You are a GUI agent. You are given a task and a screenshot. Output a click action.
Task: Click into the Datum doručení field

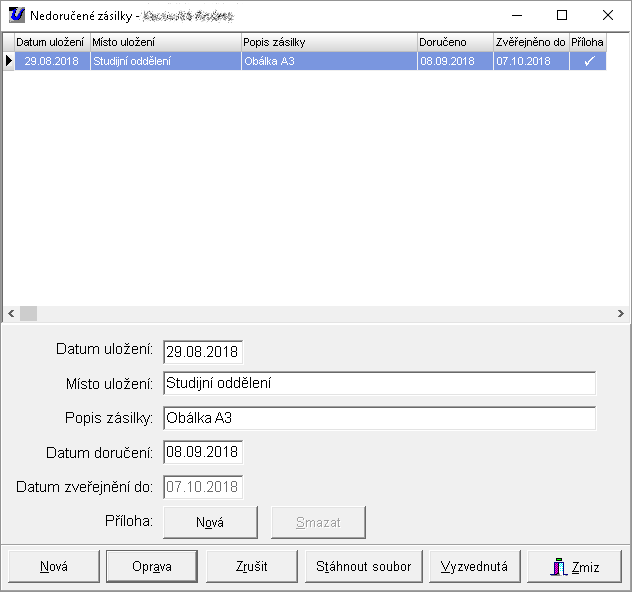[x=203, y=452]
